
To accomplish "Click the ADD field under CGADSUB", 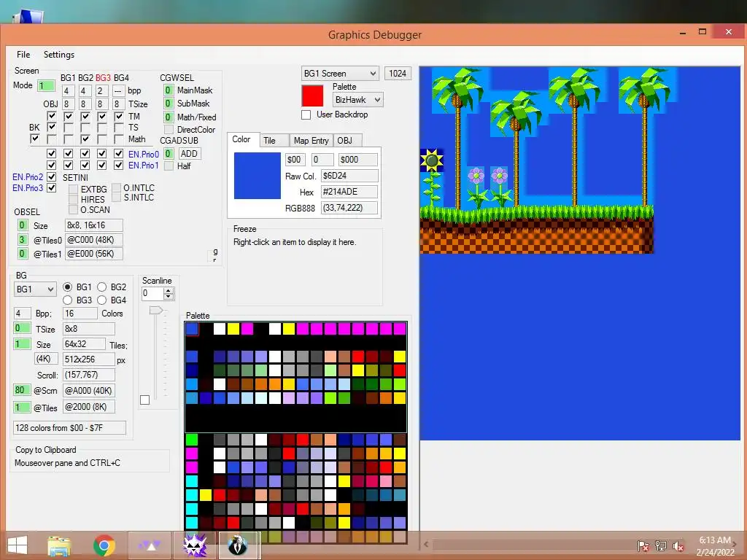I will pos(189,154).
